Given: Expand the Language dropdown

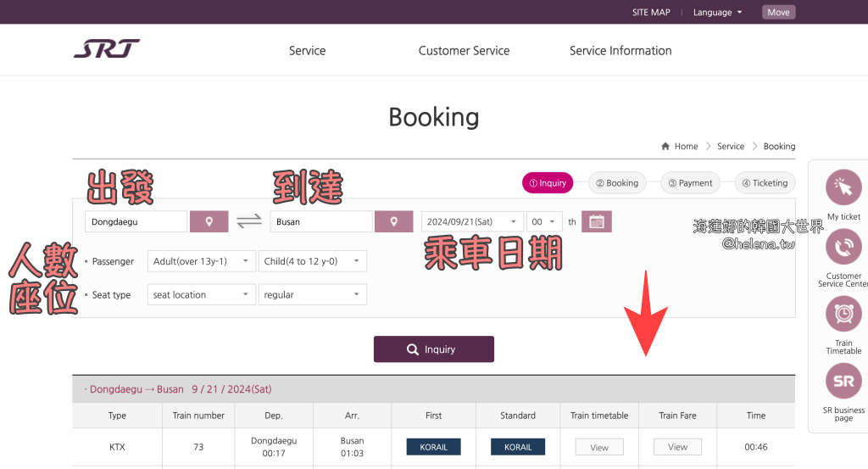Looking at the screenshot, I should 717,13.
